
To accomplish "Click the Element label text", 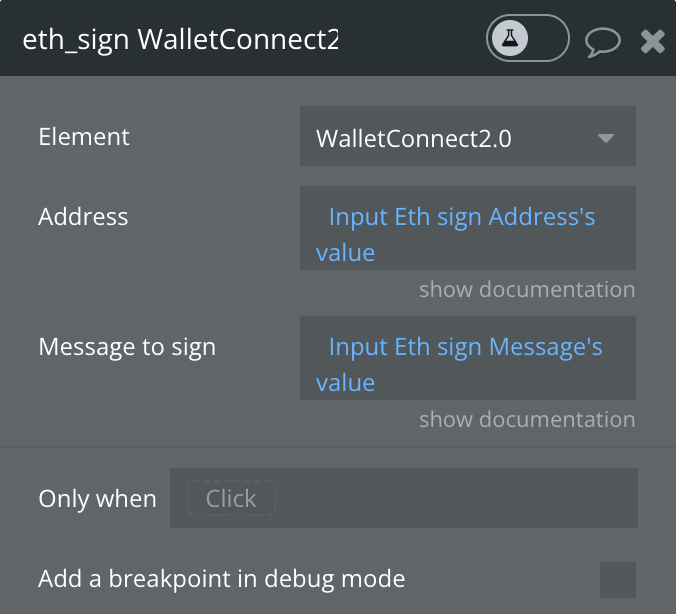I will pos(84,137).
